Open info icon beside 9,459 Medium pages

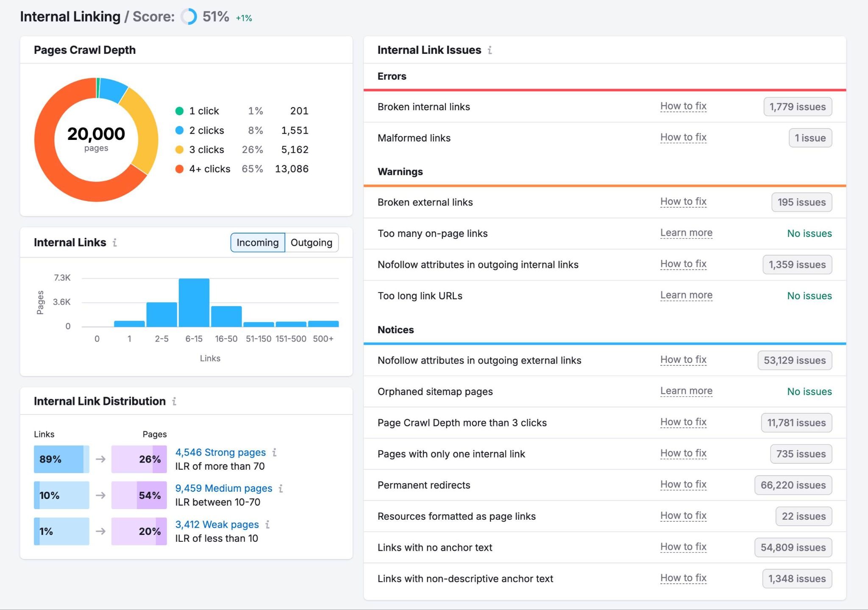coord(281,488)
